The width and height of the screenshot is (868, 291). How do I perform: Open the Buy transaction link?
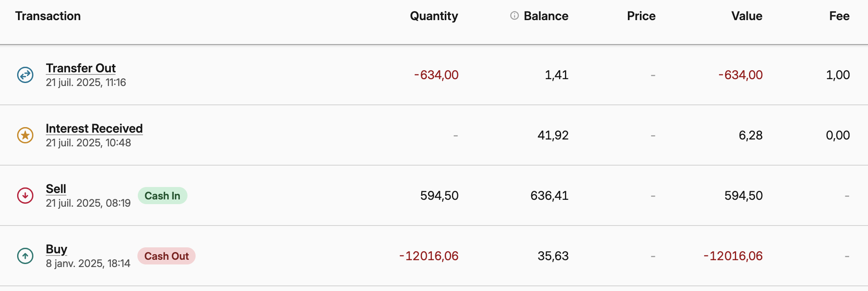[x=56, y=249]
